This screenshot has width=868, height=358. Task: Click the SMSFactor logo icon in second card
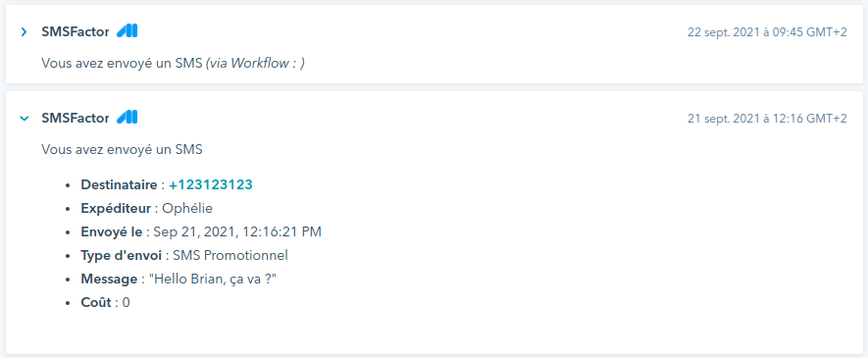pyautogui.click(x=128, y=118)
